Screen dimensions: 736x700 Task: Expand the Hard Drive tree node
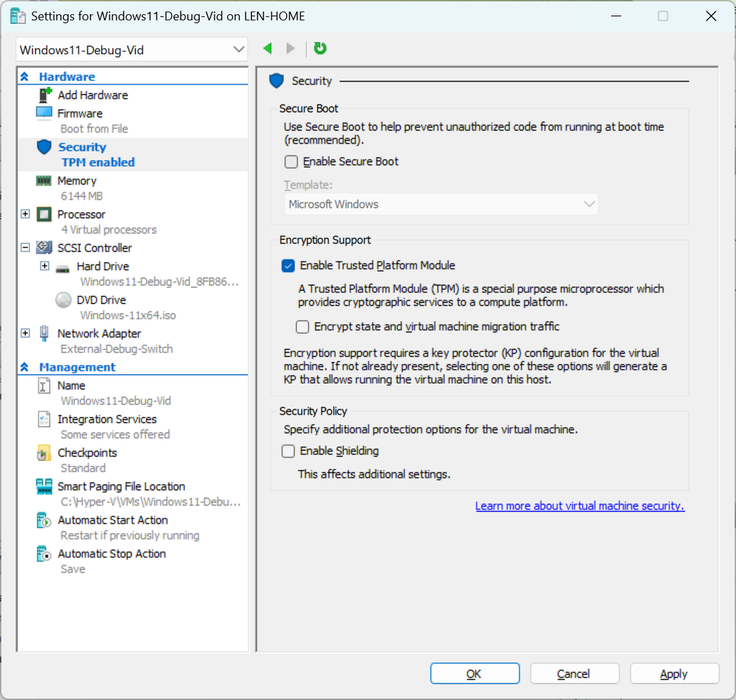point(45,266)
